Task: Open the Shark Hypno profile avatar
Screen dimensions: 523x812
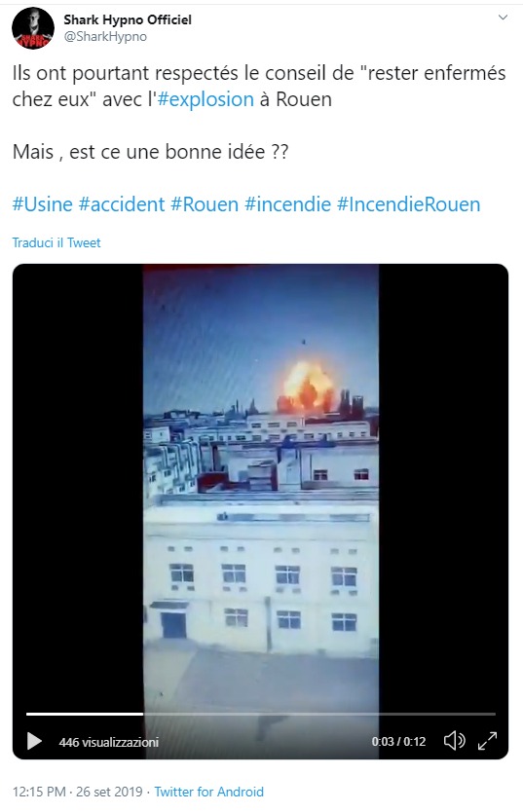Action: (x=33, y=28)
